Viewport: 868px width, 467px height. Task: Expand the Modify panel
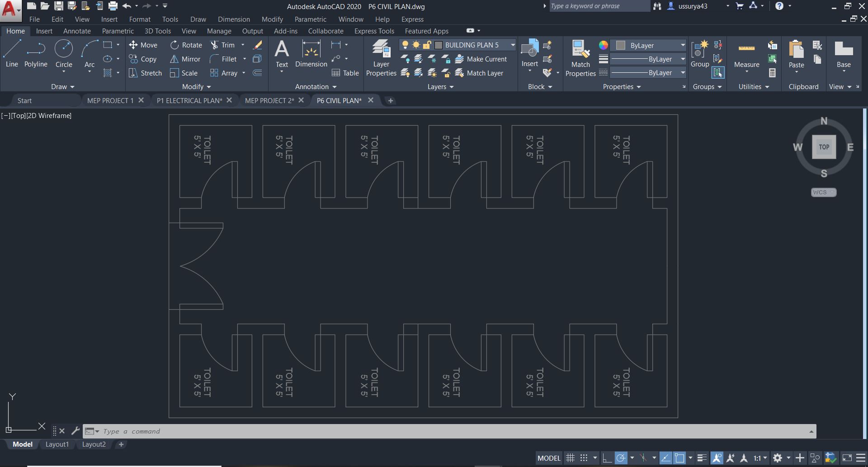coord(196,86)
